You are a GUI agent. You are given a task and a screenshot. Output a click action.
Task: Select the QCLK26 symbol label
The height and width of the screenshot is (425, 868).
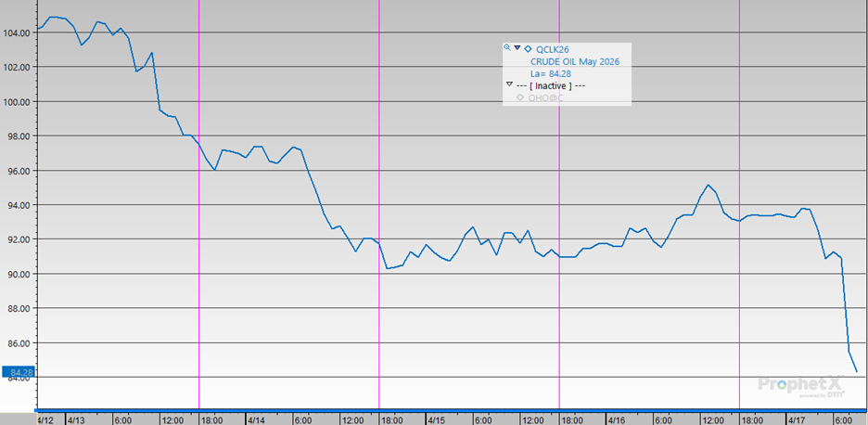coord(553,49)
